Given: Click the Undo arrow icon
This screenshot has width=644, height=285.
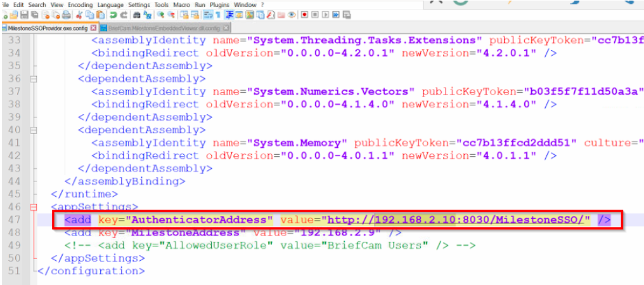Looking at the screenshot, I should pos(113,14).
